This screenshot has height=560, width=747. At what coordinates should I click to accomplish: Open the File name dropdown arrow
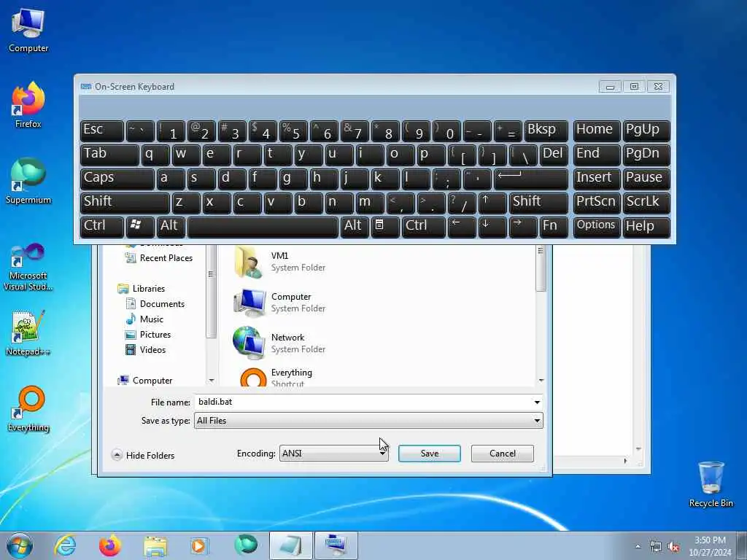coord(537,402)
